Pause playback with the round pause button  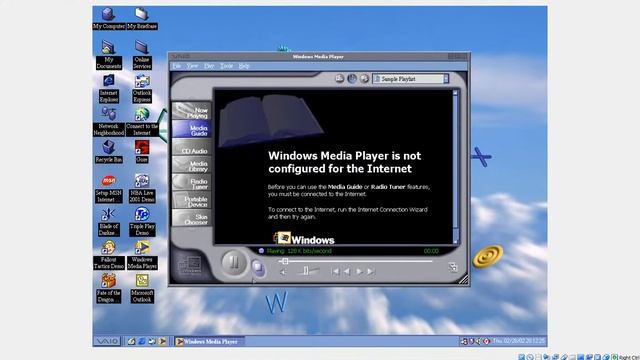tap(234, 262)
